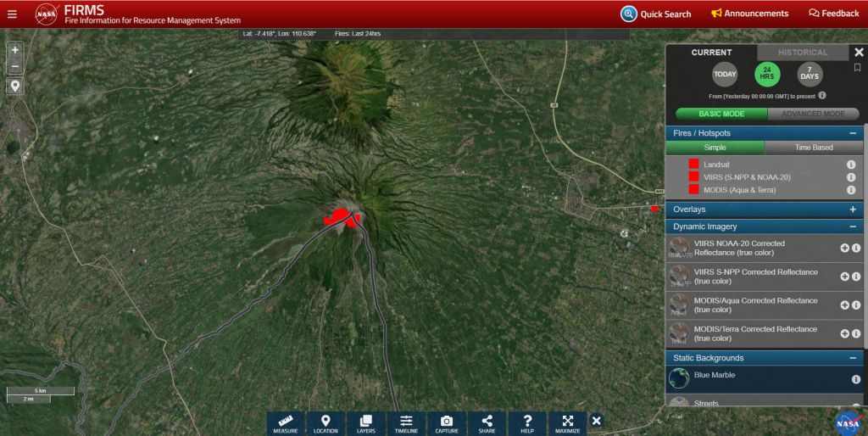
Task: Open the Measure tool
Action: tap(286, 423)
